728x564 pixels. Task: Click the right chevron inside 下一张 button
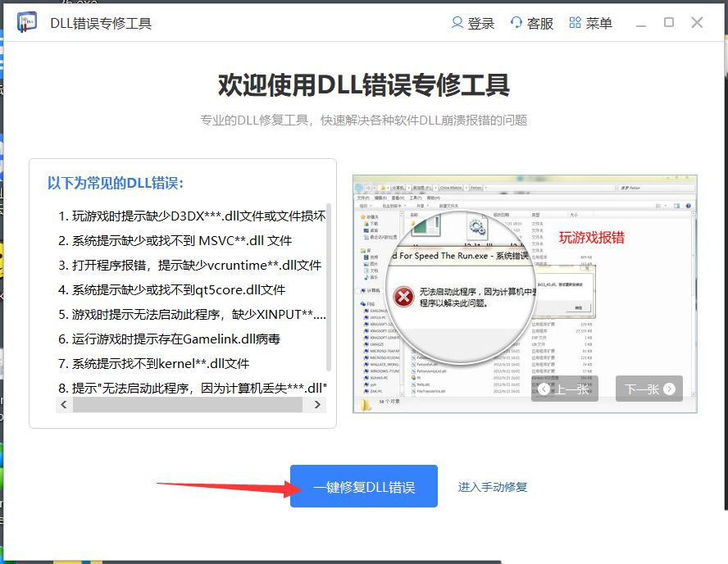[668, 389]
